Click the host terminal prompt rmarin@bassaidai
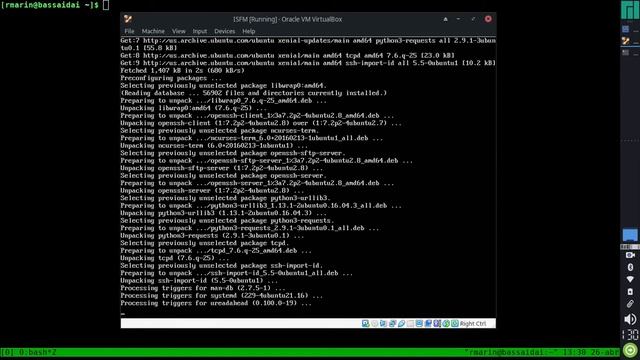Image resolution: width=640 pixels, height=360 pixels. coord(49,5)
